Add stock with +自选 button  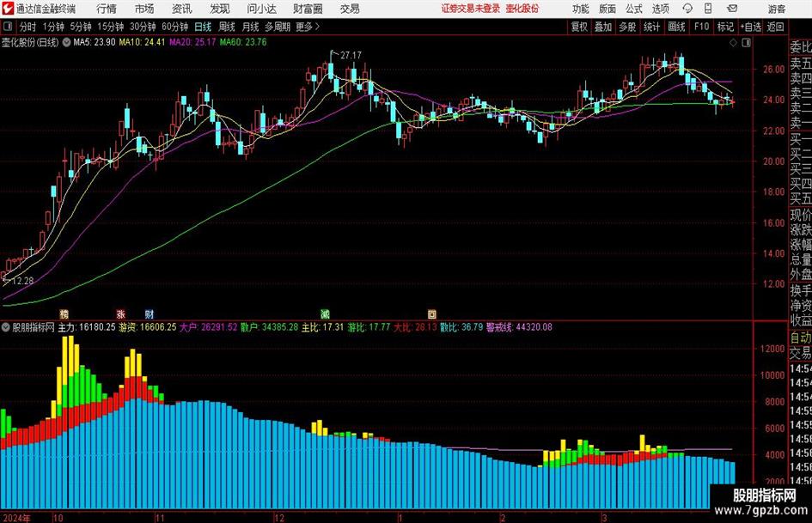[x=751, y=27]
